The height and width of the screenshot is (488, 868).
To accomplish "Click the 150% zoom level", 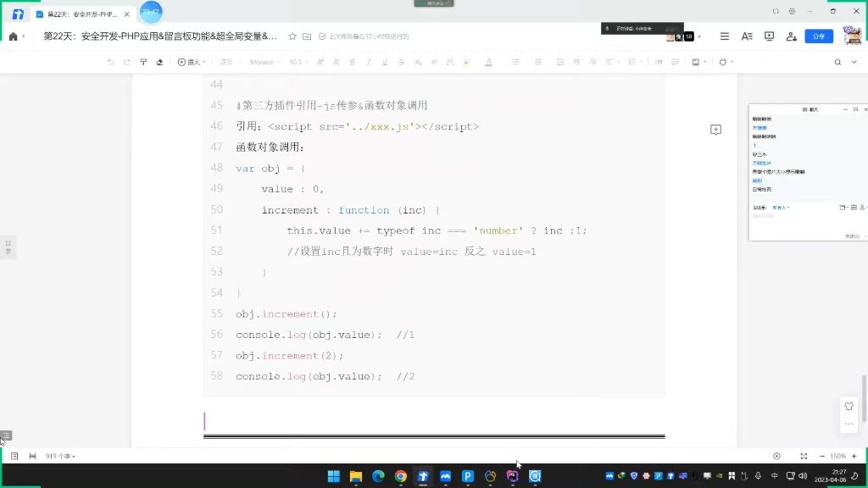I will pyautogui.click(x=837, y=456).
